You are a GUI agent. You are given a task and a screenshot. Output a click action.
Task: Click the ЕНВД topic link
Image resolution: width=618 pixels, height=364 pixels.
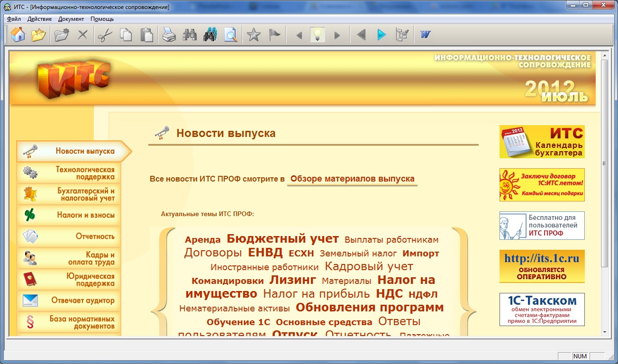tap(265, 252)
